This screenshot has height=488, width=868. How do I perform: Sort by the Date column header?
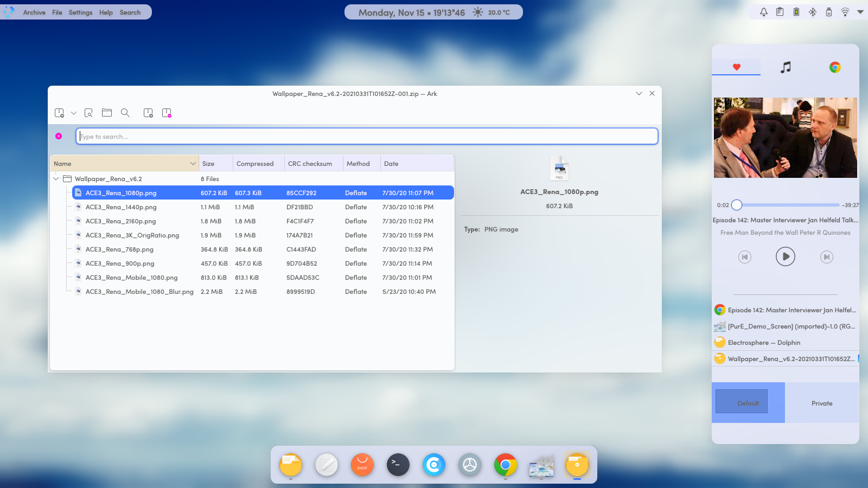pos(417,163)
